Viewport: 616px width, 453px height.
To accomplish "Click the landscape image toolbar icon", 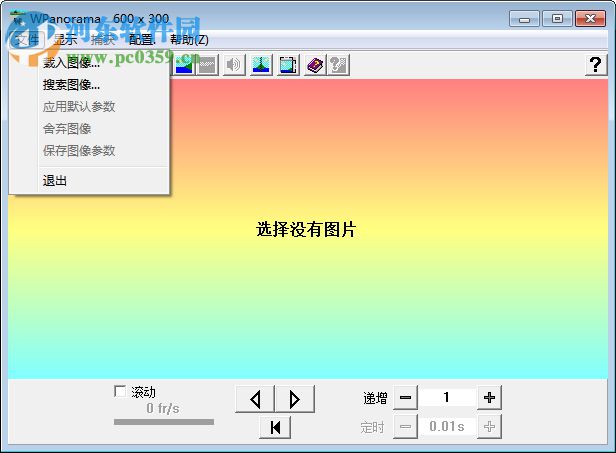I will pyautogui.click(x=183, y=65).
